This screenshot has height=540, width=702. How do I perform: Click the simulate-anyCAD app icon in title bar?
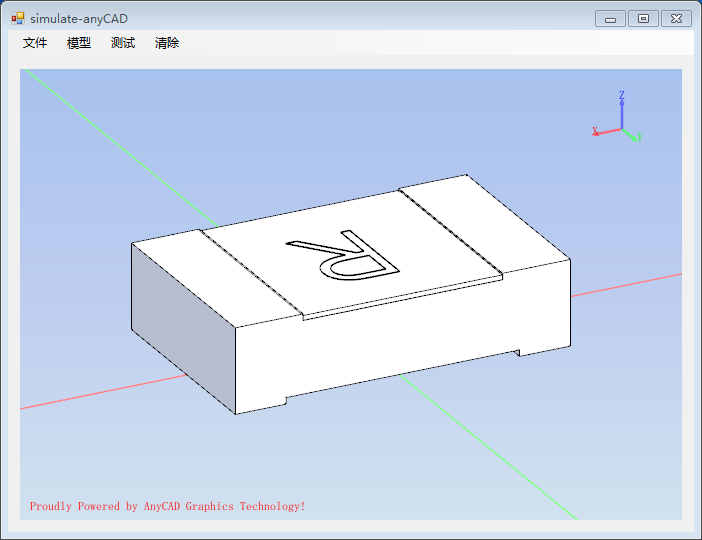tap(18, 18)
